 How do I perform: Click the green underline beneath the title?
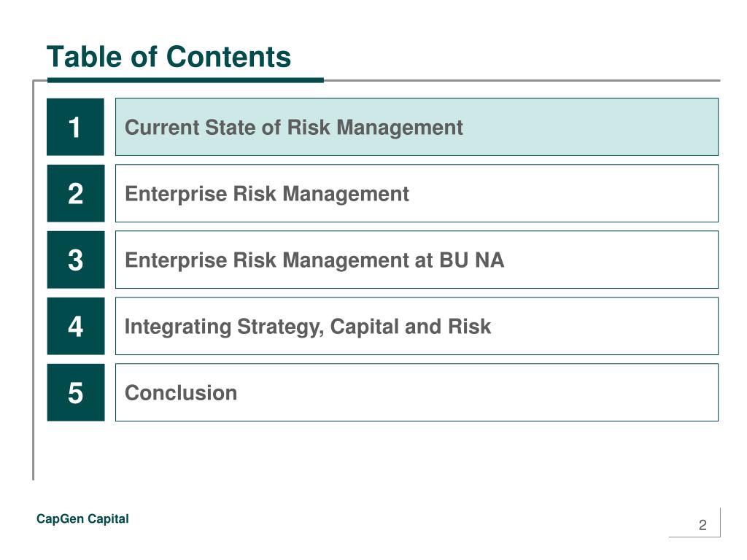[185, 80]
